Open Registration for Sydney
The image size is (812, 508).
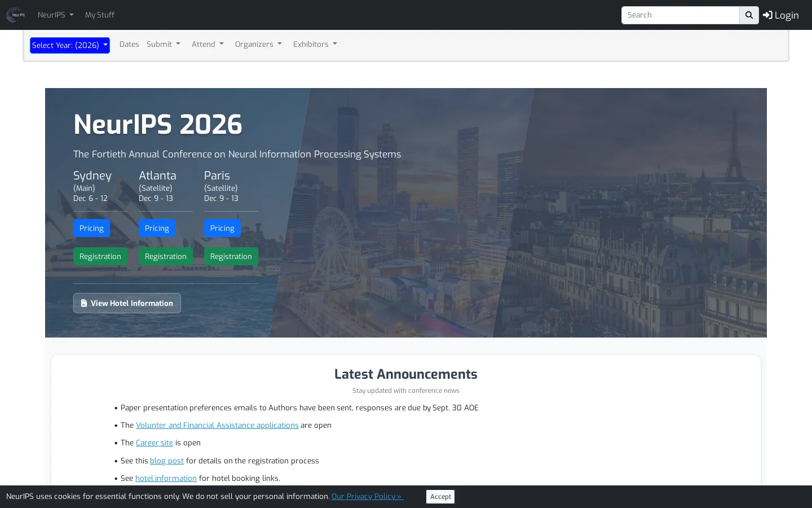(x=100, y=256)
